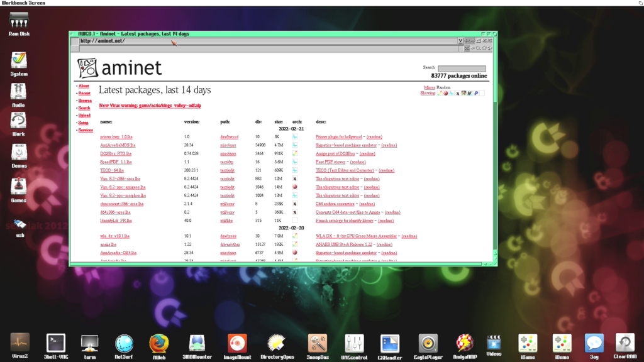The width and height of the screenshot is (644, 362).
Task: Launch VNCcontrol from the dock
Action: tap(354, 347)
